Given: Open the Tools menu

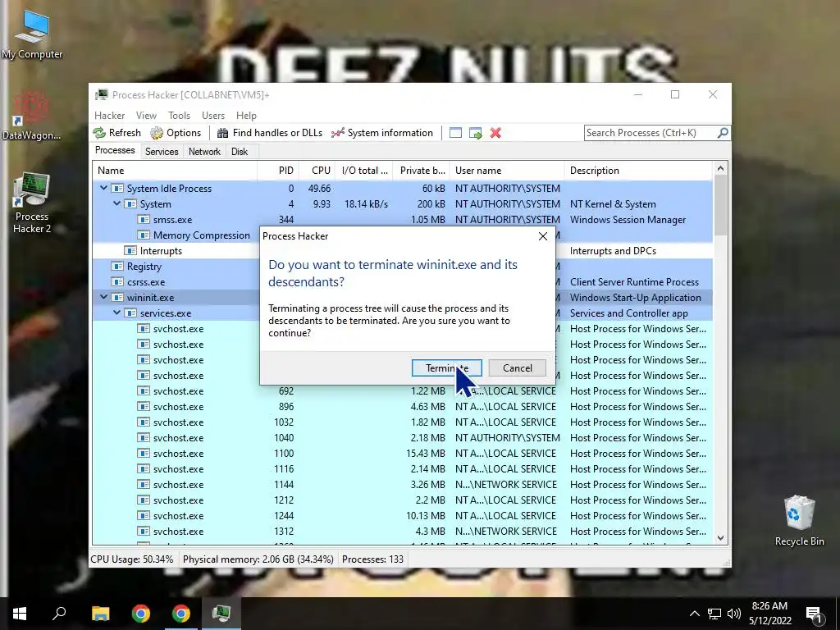Looking at the screenshot, I should point(179,115).
